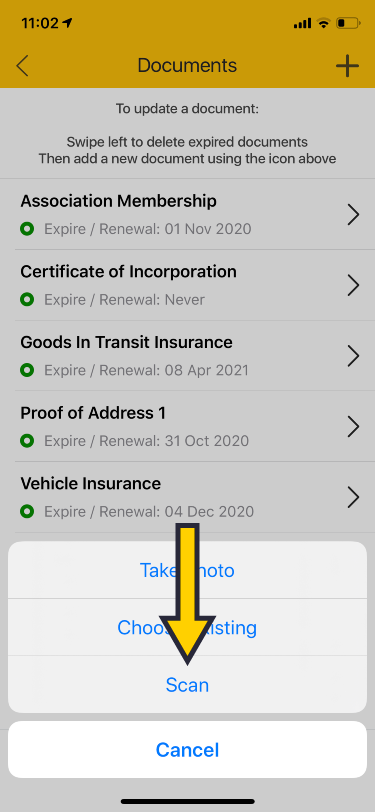Tap green status dot for Goods In Transit Insurance

[x=27, y=370]
